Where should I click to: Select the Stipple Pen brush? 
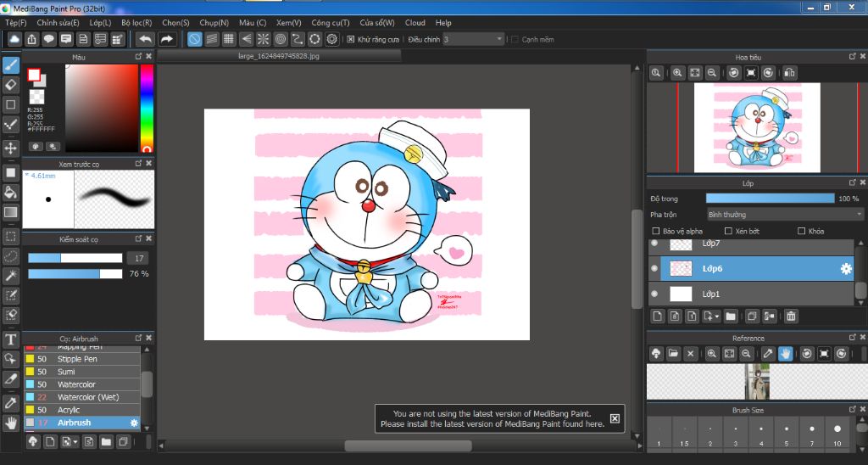pos(82,359)
